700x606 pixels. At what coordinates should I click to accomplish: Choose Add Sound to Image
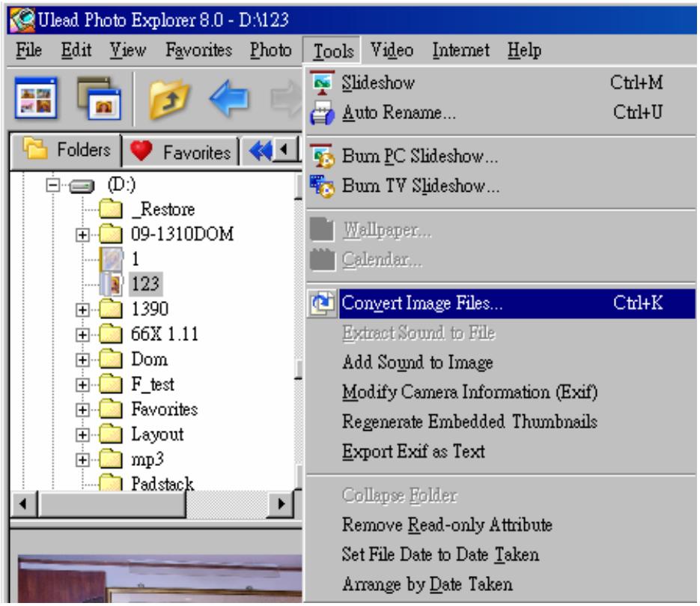coord(500,362)
